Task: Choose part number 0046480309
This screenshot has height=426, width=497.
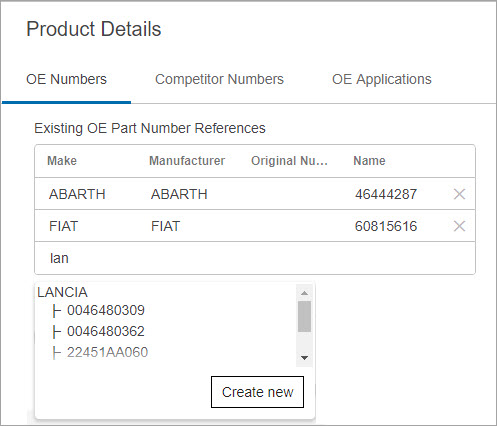Action: pos(106,310)
